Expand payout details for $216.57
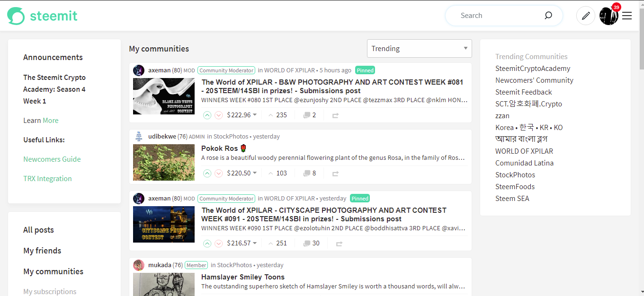This screenshot has width=644, height=296. (242, 243)
